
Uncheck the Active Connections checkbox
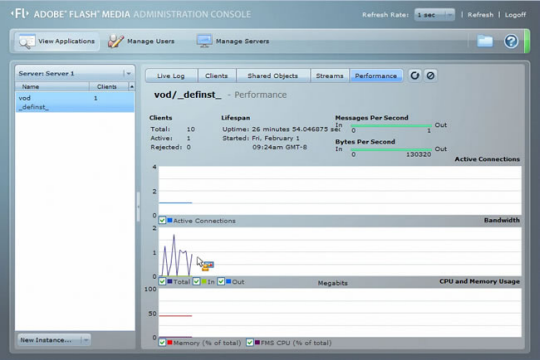click(162, 220)
